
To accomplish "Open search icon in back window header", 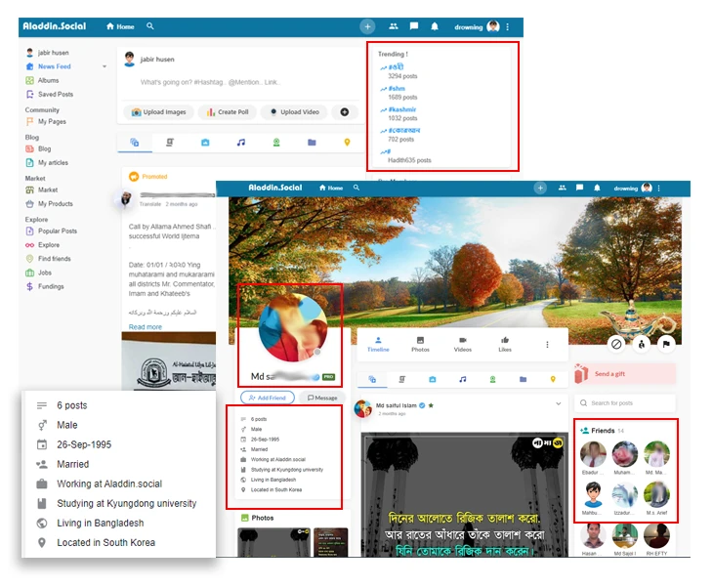I will [150, 26].
